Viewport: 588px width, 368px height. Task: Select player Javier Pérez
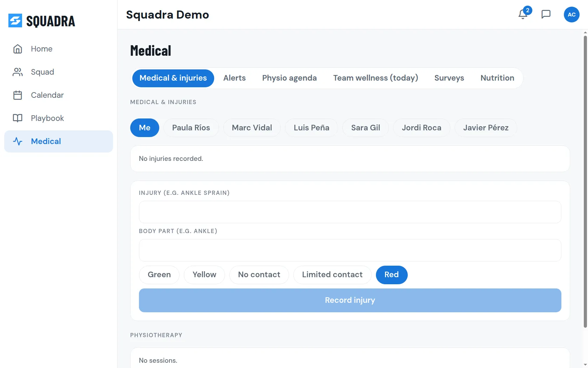point(486,128)
